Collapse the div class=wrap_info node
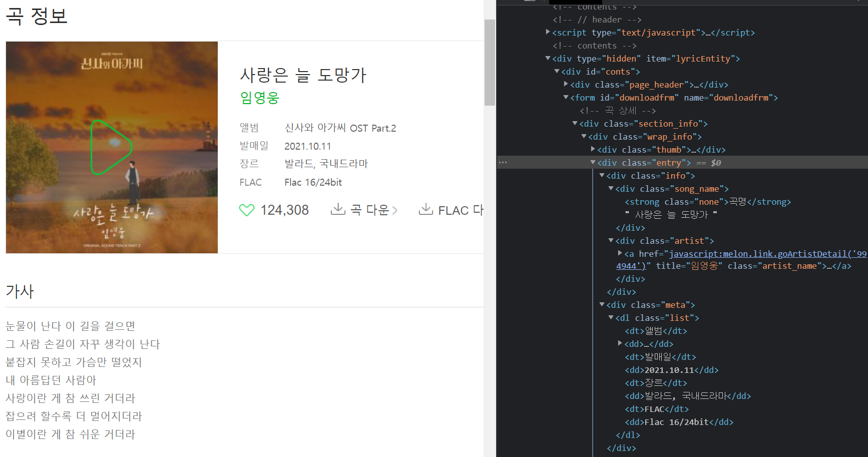 [x=584, y=136]
